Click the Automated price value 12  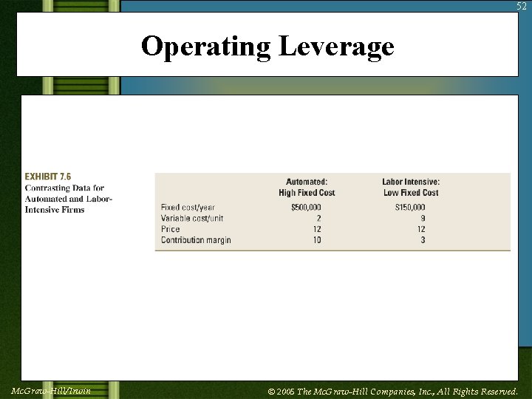317,229
